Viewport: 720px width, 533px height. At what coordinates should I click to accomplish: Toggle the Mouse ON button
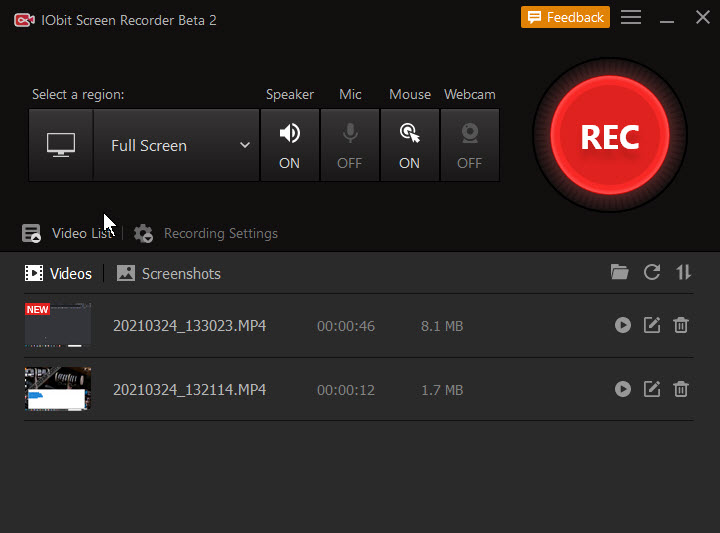410,145
